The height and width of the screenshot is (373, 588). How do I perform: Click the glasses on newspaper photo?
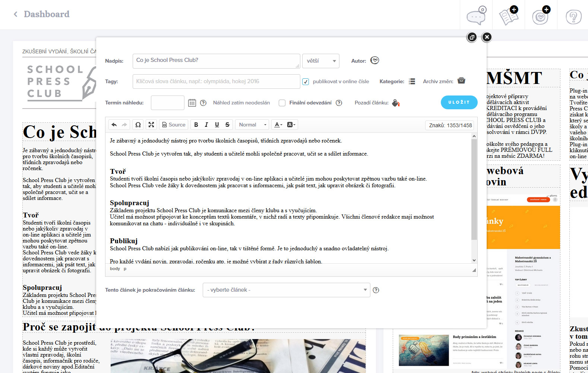(x=238, y=356)
